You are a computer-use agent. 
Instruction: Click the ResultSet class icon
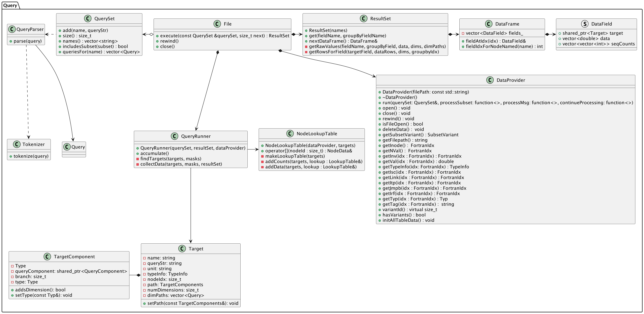pos(364,19)
